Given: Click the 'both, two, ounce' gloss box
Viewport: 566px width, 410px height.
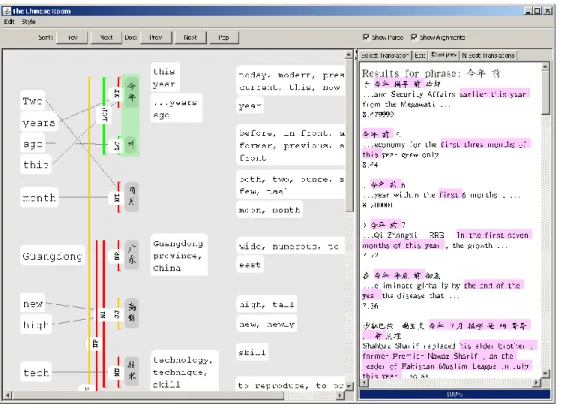Looking at the screenshot, I should [x=291, y=184].
